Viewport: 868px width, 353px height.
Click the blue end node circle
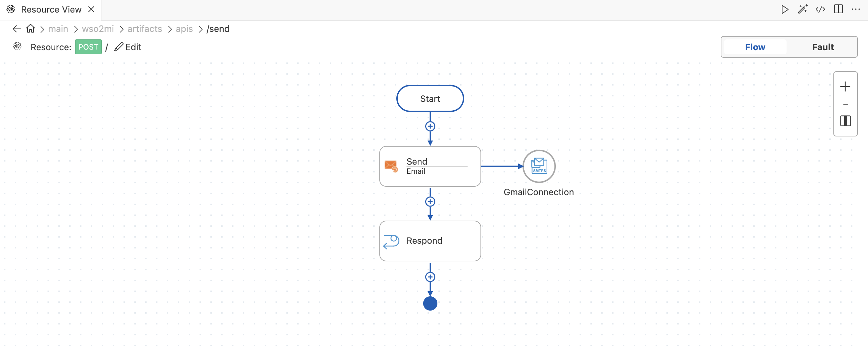coord(430,303)
